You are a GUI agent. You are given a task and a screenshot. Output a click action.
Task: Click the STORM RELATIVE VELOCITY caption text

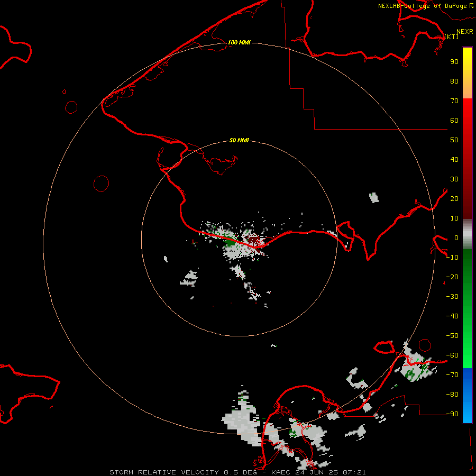[164, 472]
